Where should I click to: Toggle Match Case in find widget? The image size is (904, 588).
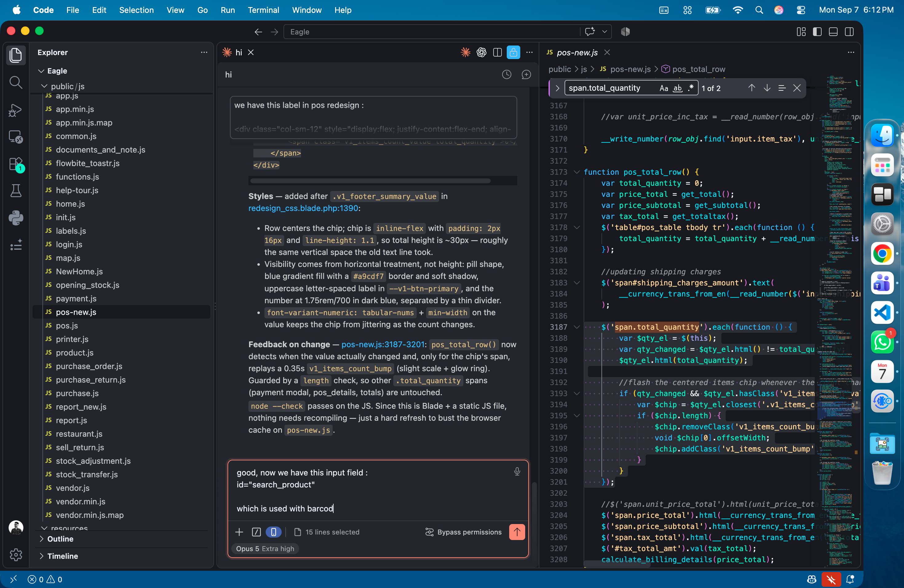point(663,88)
